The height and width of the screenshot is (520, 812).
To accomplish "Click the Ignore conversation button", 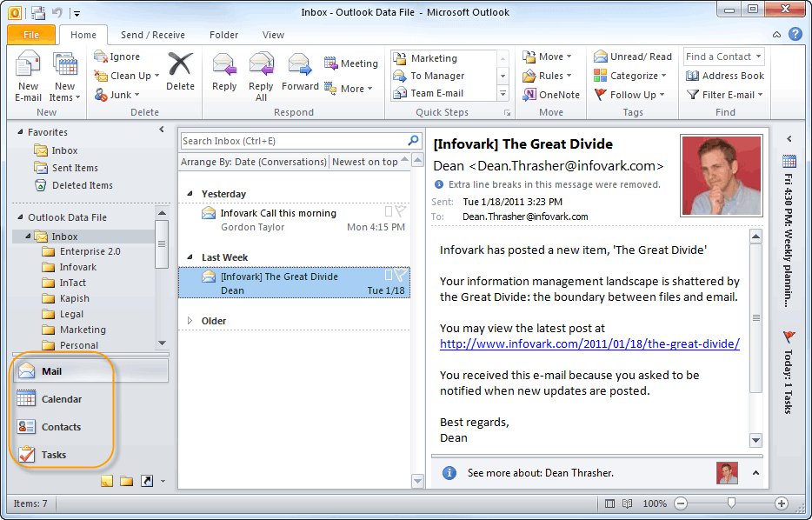I will coord(117,57).
